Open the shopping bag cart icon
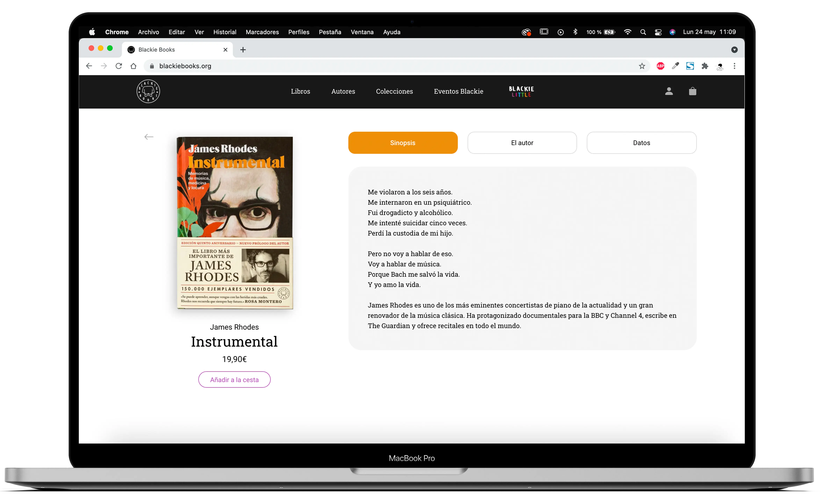 click(692, 91)
